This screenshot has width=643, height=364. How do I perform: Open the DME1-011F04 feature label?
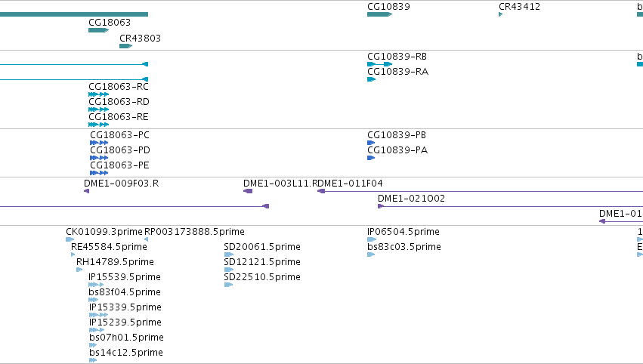pos(350,184)
